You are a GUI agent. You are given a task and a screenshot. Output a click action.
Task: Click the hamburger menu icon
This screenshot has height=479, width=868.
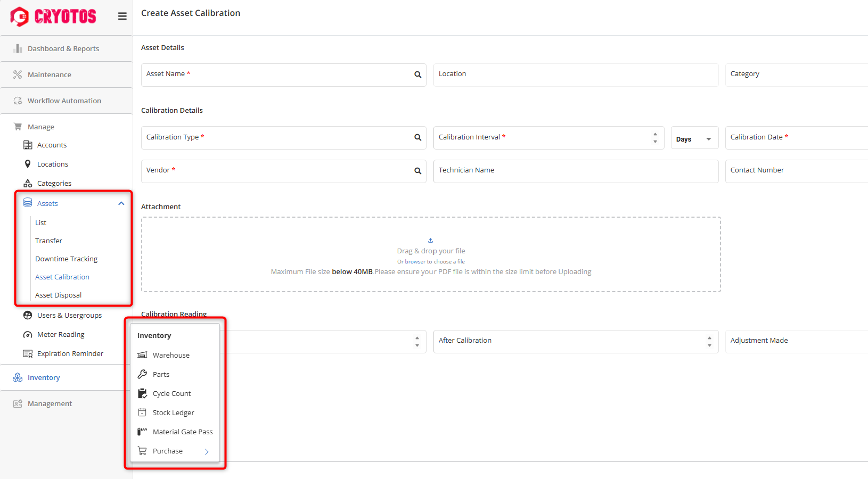click(x=122, y=16)
